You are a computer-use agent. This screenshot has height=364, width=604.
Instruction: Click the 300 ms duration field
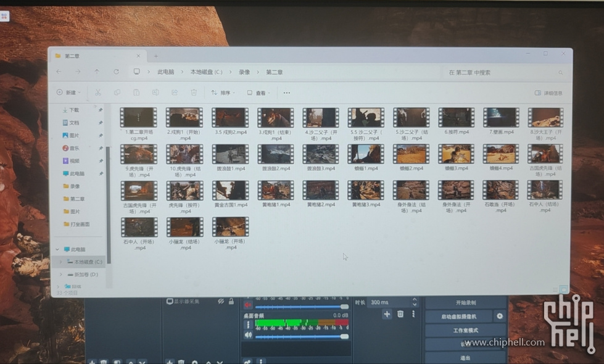click(389, 302)
